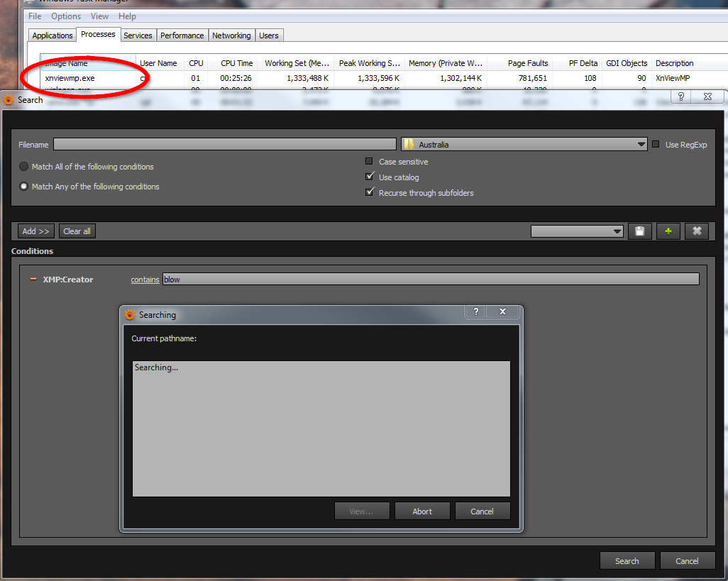The image size is (728, 581).
Task: Click the help question mark in the Search title bar
Action: pyautogui.click(x=681, y=96)
